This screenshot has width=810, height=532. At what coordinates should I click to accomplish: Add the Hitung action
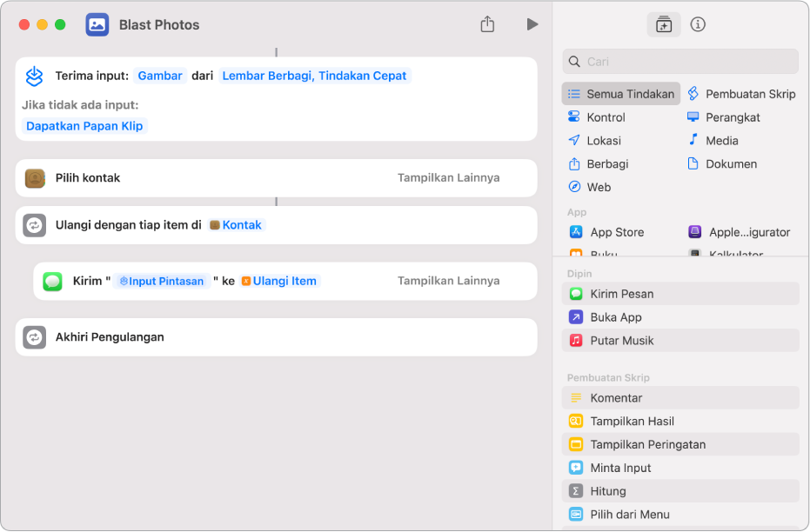(x=680, y=491)
